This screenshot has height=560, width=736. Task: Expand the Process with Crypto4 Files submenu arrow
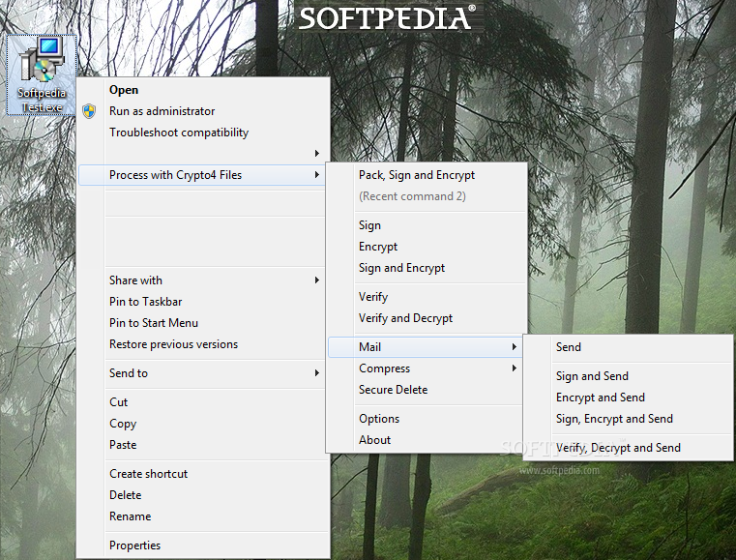pyautogui.click(x=317, y=175)
